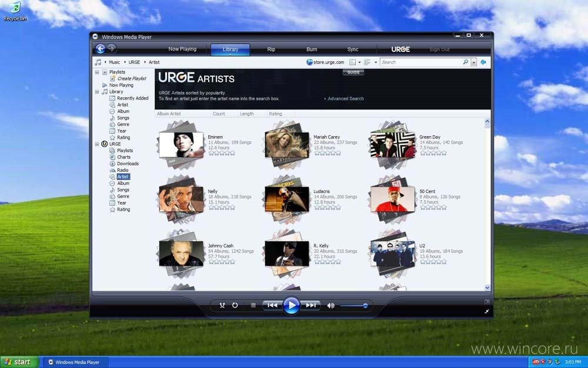Switch to the Library tab
Screen dimensions: 588x368
tap(230, 49)
